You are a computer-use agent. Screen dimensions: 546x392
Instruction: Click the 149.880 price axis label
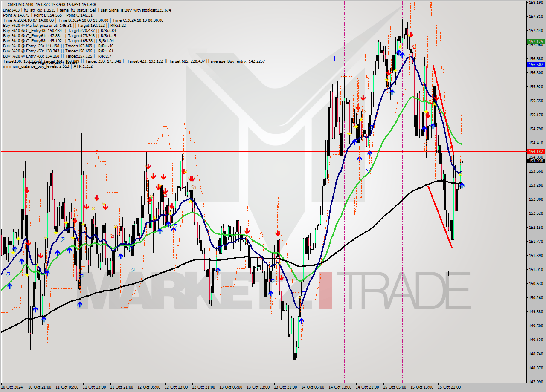536,312
